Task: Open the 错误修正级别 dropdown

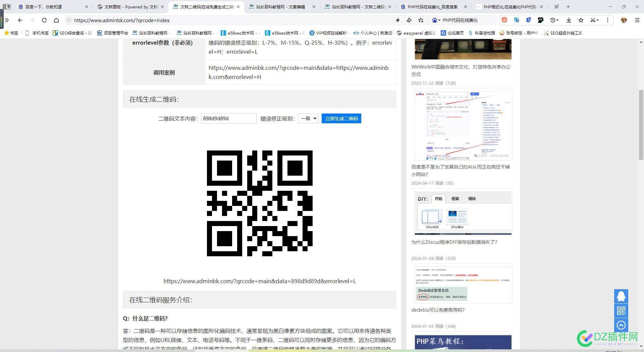Action: (308, 118)
